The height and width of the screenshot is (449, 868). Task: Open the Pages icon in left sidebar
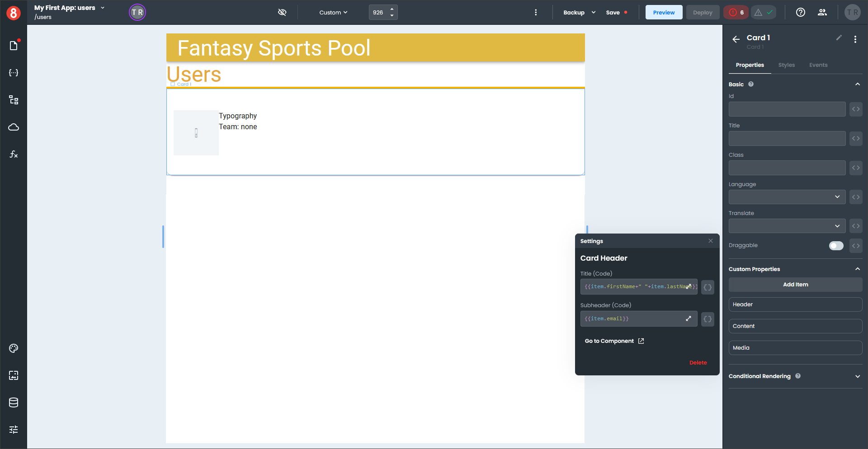point(14,46)
